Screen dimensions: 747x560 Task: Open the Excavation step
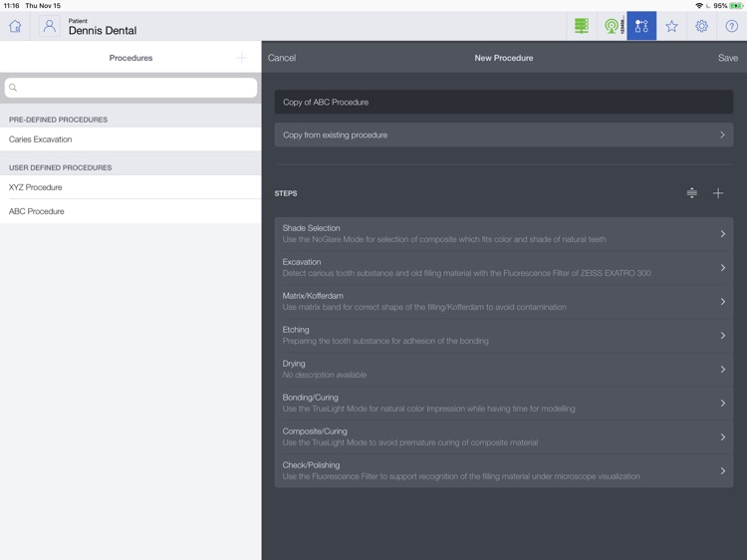click(504, 268)
